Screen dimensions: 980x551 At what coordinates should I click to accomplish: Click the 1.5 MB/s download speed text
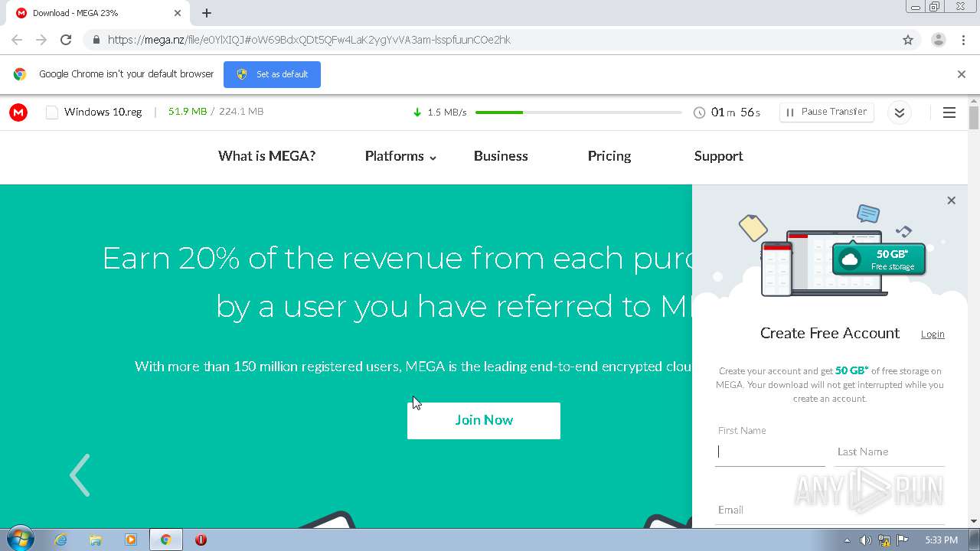click(x=447, y=112)
